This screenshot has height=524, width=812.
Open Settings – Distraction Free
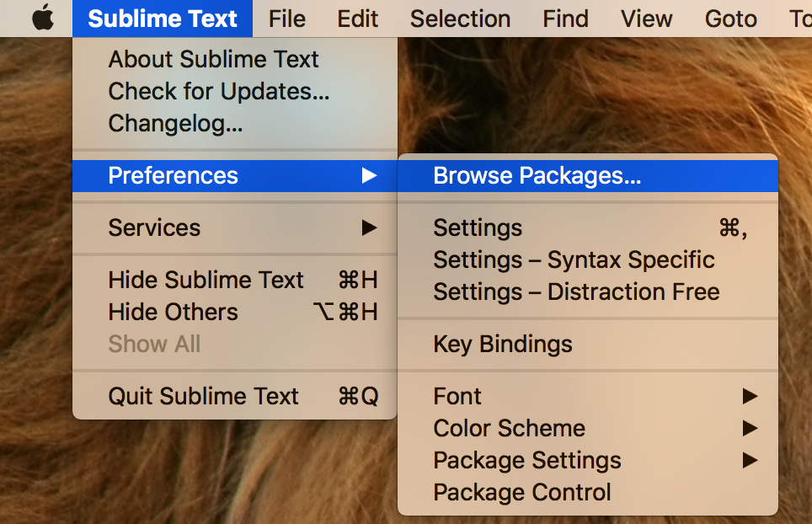pos(588,292)
